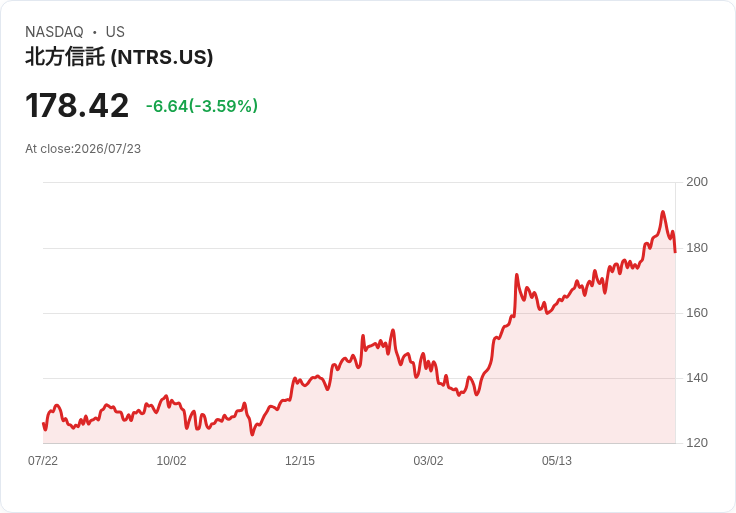This screenshot has width=736, height=513.
Task: Click the chart's highest peak near 190
Action: click(x=663, y=212)
